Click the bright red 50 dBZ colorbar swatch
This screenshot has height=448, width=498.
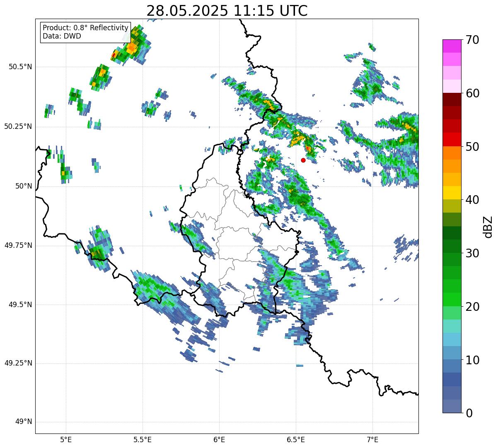click(452, 139)
